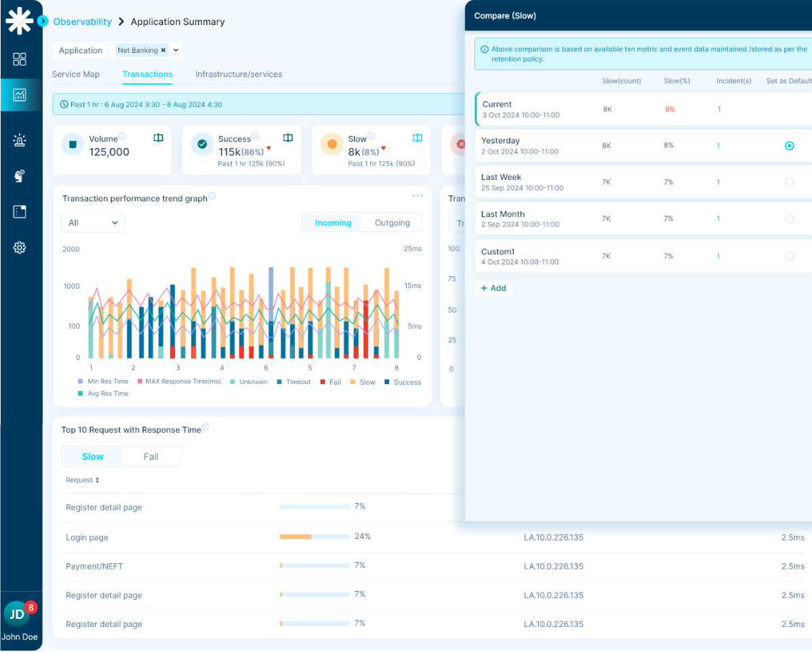Image resolution: width=812 pixels, height=652 pixels.
Task: Select the Yesterday default radio button
Action: [789, 145]
